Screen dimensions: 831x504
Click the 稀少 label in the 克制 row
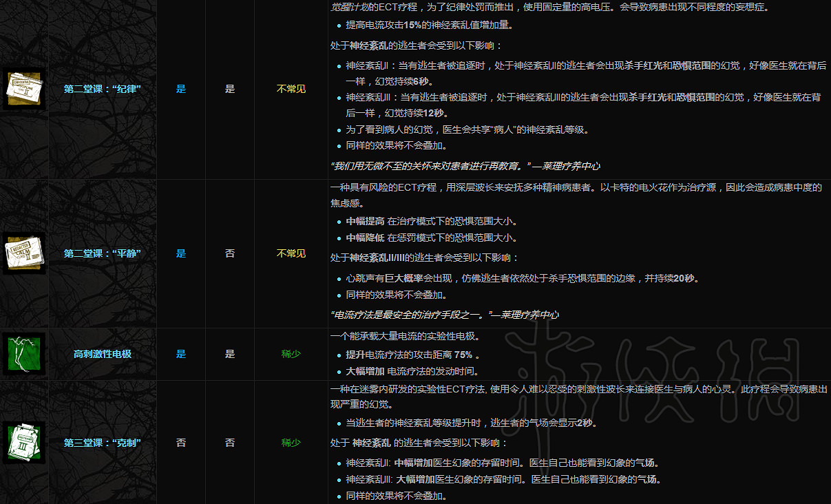point(291,442)
